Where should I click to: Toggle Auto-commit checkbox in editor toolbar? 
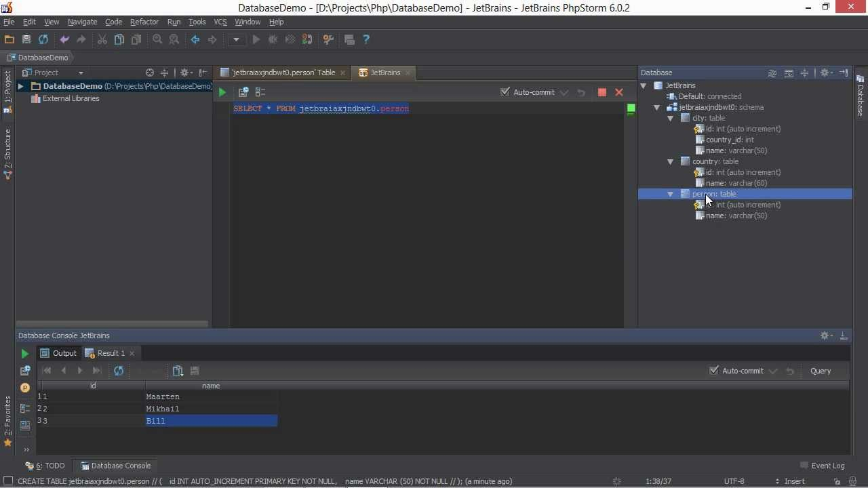point(505,92)
